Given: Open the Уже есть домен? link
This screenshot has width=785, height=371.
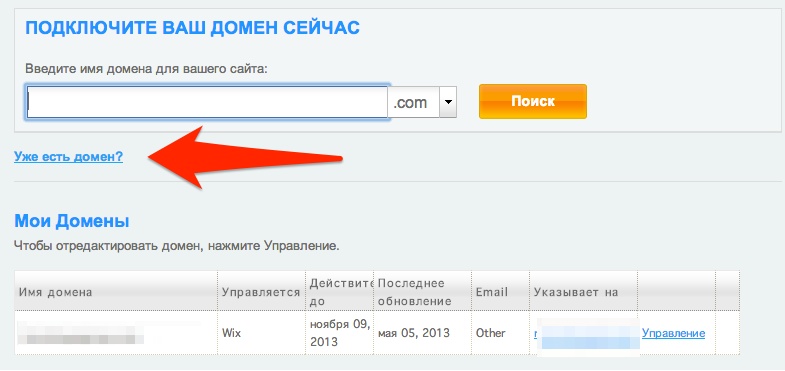Looking at the screenshot, I should [x=69, y=157].
